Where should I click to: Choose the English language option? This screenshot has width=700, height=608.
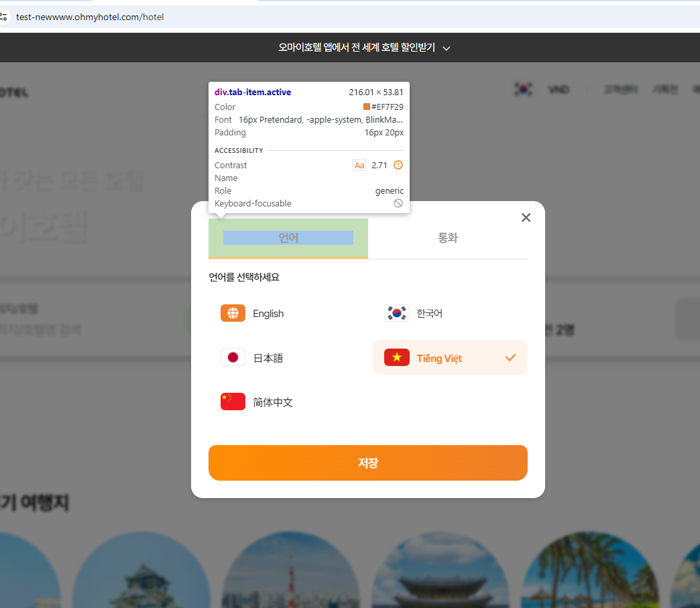(290, 313)
